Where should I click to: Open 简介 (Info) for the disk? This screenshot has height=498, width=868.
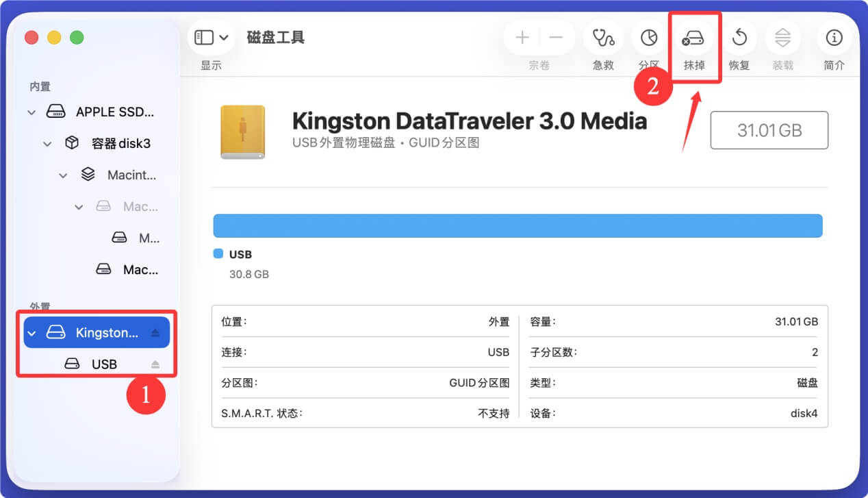834,38
